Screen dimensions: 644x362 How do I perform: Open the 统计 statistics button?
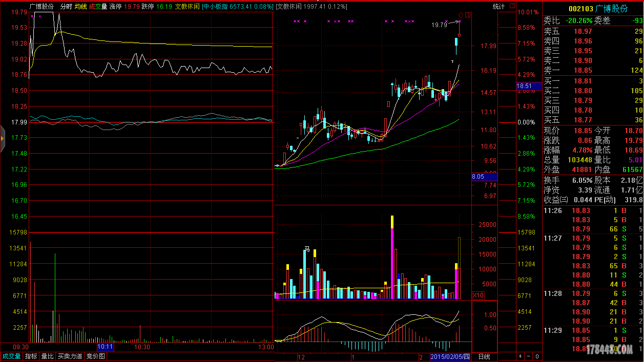coord(498,7)
